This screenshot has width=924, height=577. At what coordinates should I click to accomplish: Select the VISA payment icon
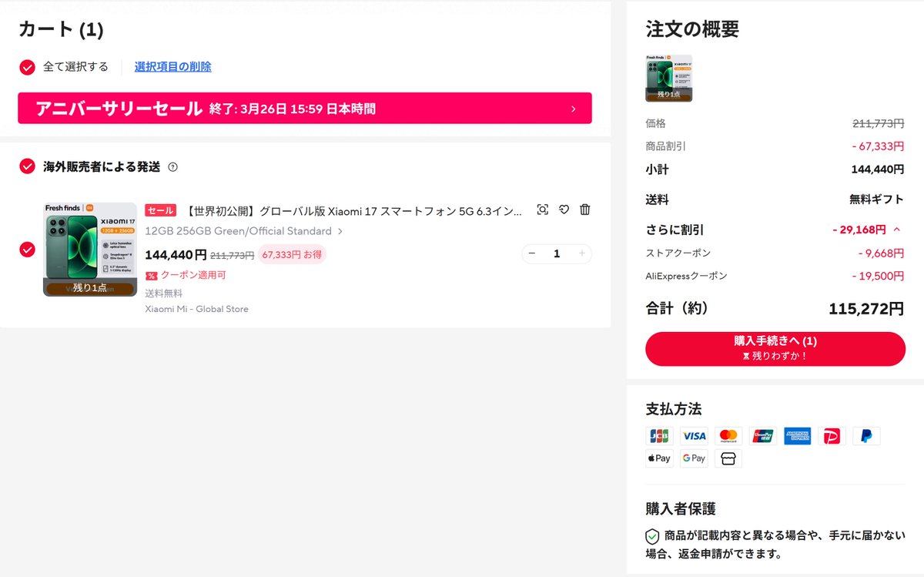(x=694, y=435)
